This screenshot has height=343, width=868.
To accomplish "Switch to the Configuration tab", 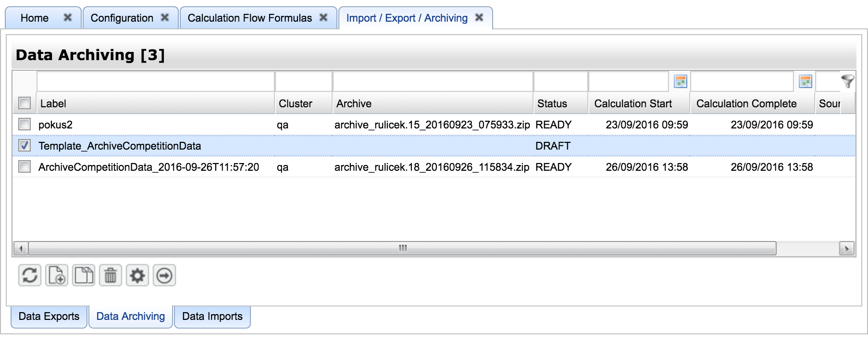I will pos(122,18).
